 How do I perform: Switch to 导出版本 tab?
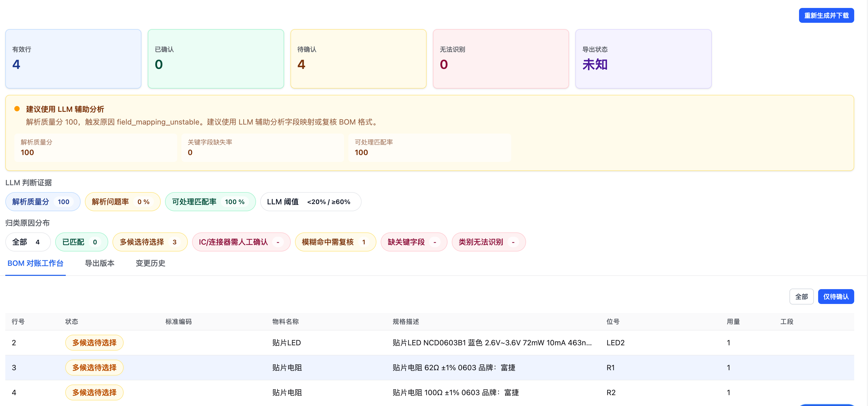click(99, 263)
